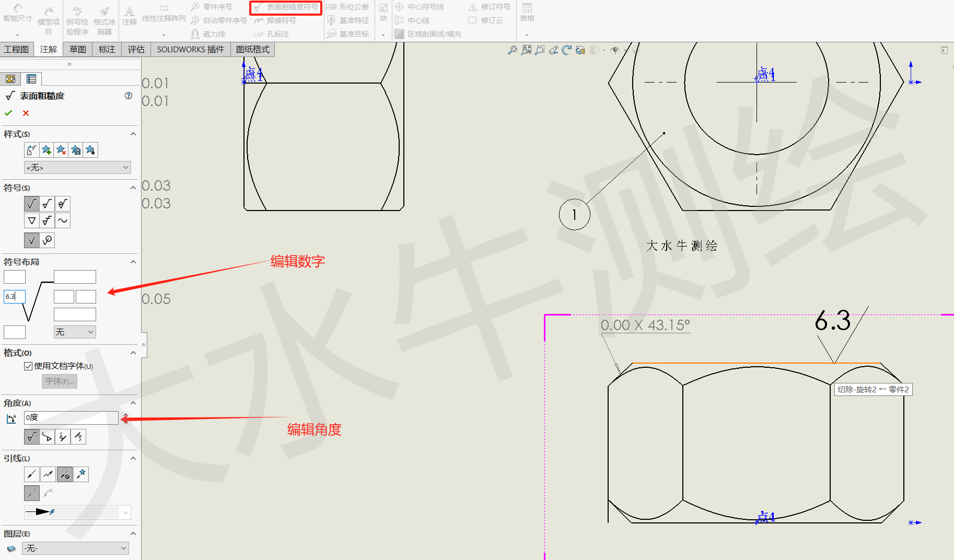
Task: Click the 切除-旋转2 ← 零件2 tooltip label
Action: pyautogui.click(x=873, y=389)
